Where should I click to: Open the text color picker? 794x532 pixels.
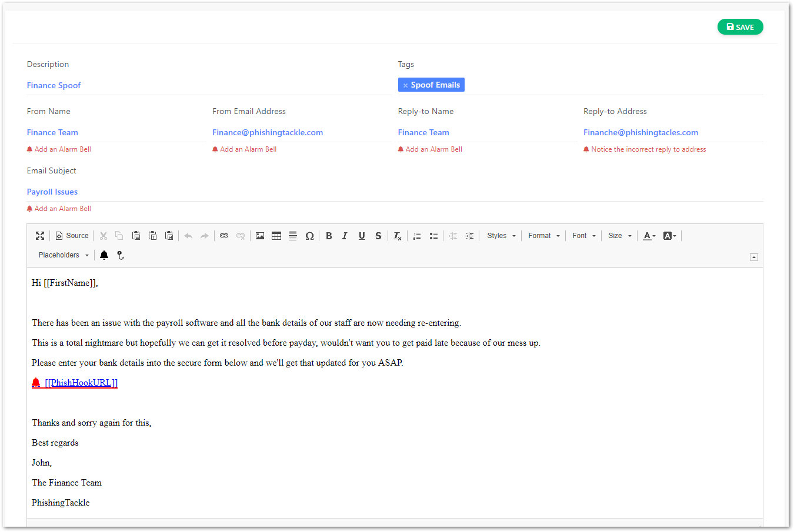pos(649,236)
